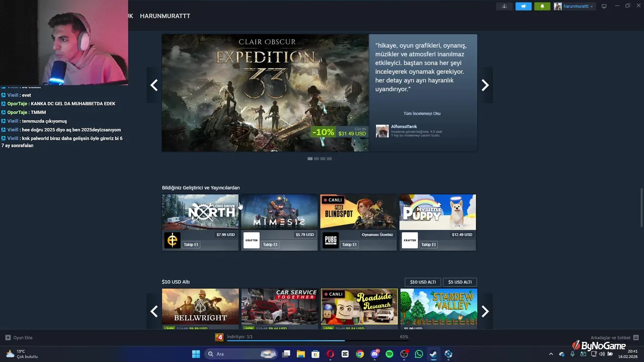The width and height of the screenshot is (644, 362).
Task: Click the page vertical scrollbar
Action: point(641,208)
